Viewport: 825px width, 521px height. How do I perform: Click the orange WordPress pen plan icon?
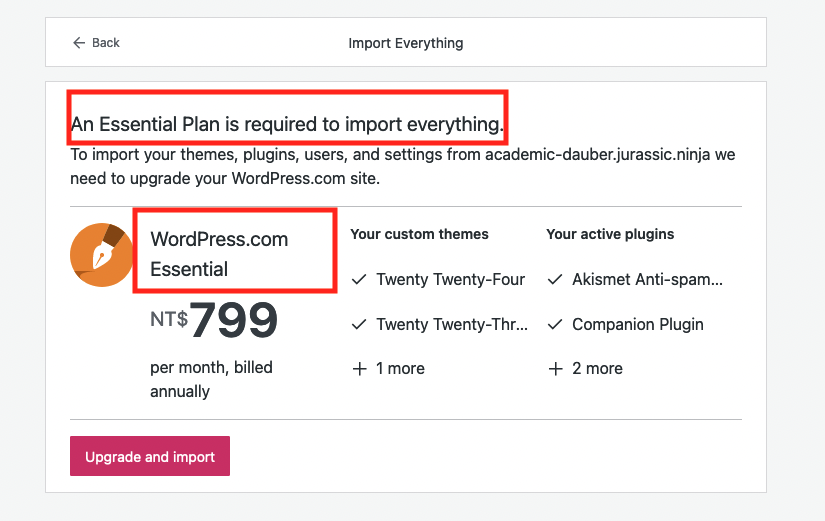pos(101,255)
